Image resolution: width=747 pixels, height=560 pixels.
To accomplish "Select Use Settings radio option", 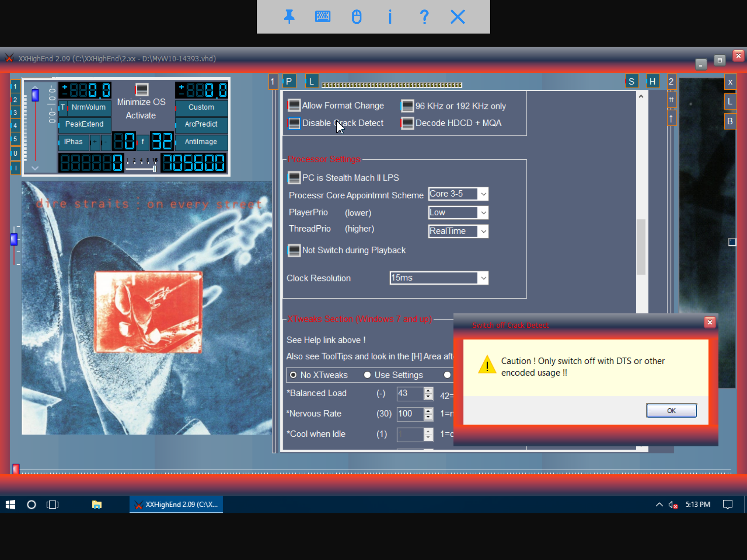I will [367, 375].
